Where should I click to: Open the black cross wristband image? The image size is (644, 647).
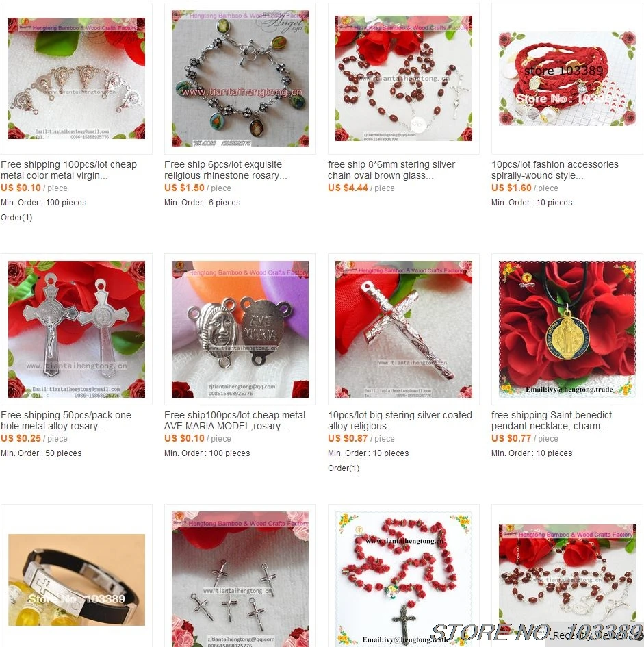pos(77,580)
